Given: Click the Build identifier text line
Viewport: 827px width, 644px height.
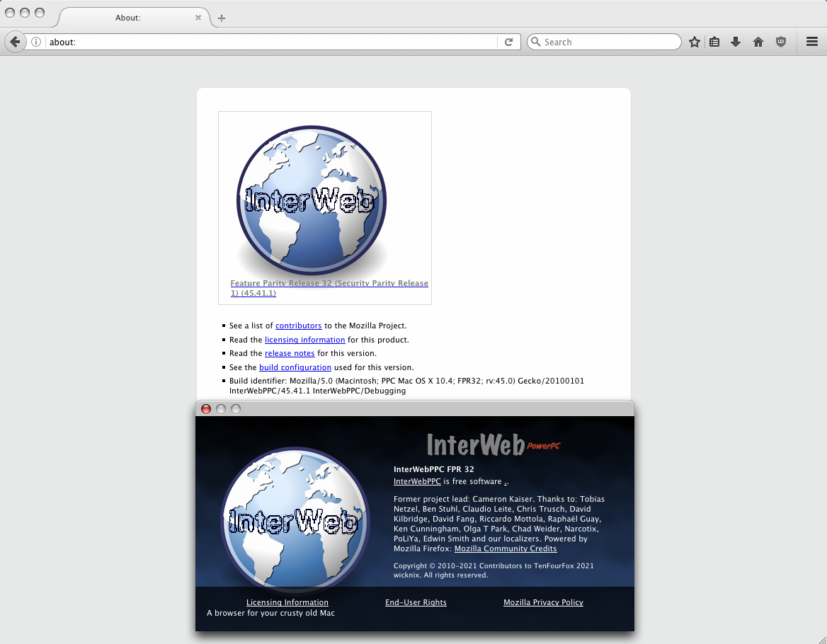Looking at the screenshot, I should click(406, 386).
